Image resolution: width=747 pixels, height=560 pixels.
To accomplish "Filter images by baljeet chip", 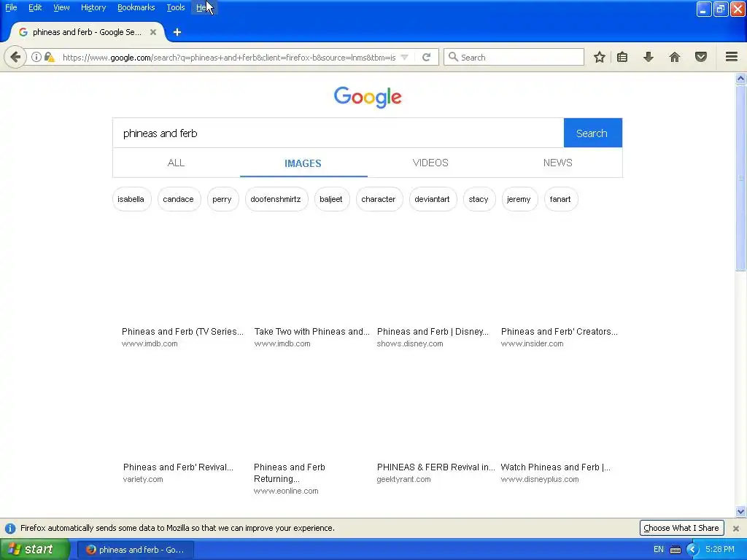I will point(331,199).
